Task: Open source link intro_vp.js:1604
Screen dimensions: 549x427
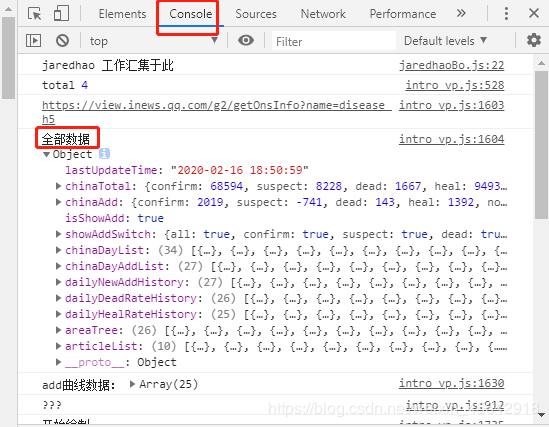Action: 452,139
